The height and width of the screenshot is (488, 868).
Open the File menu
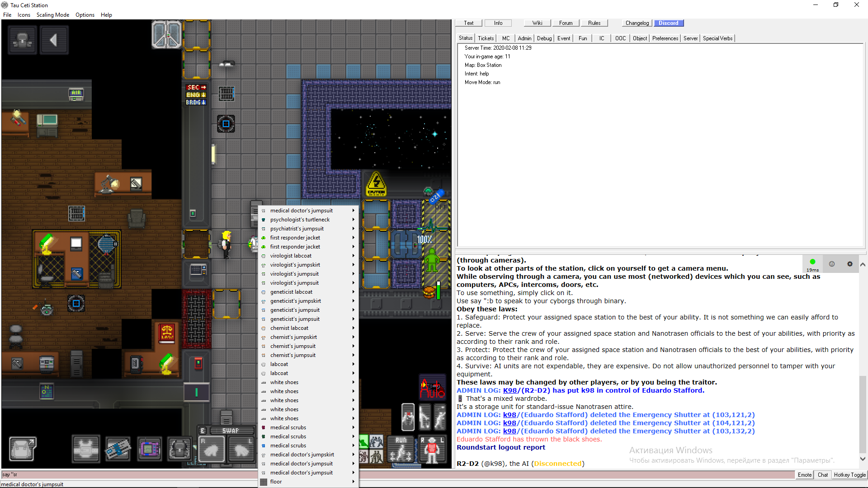click(7, 15)
